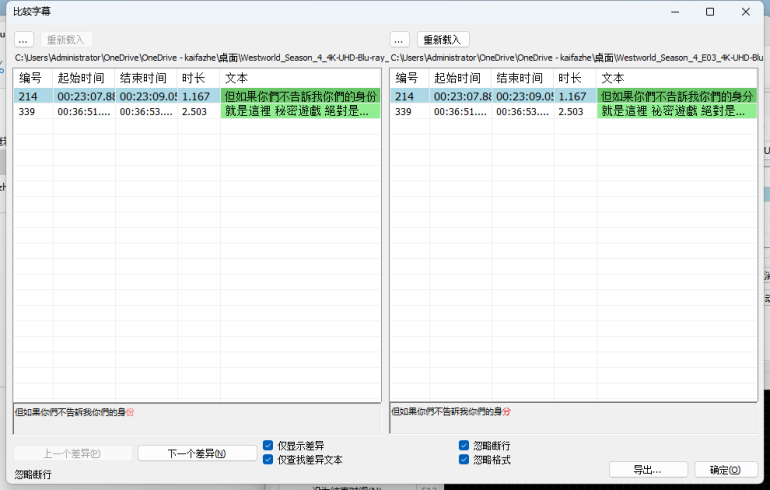Click right file path label Westworld_Season_4_E03

point(577,58)
